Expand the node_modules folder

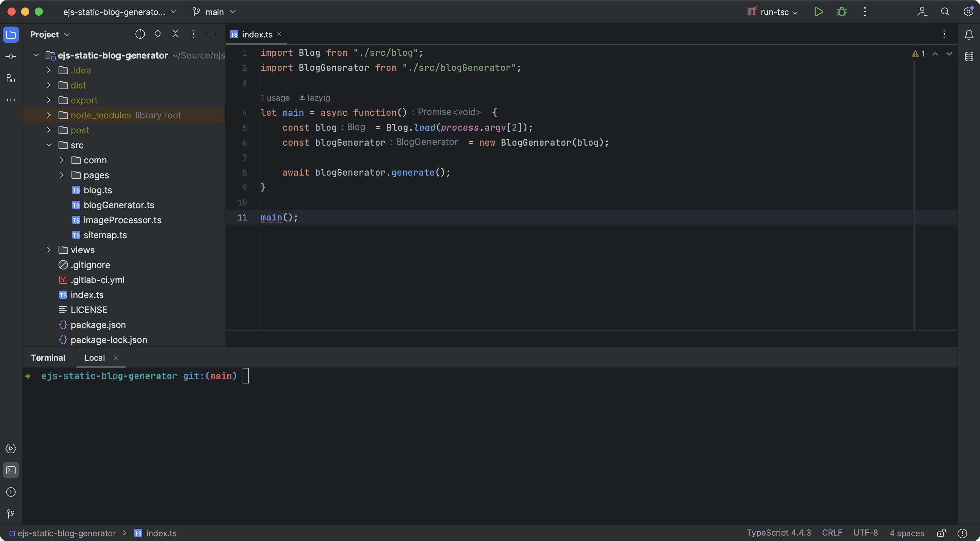point(49,115)
